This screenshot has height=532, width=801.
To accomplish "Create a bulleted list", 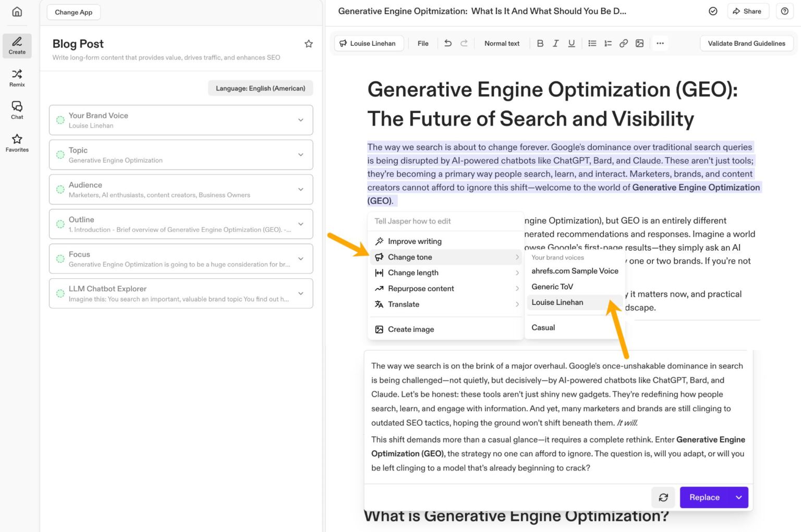I will [x=592, y=43].
